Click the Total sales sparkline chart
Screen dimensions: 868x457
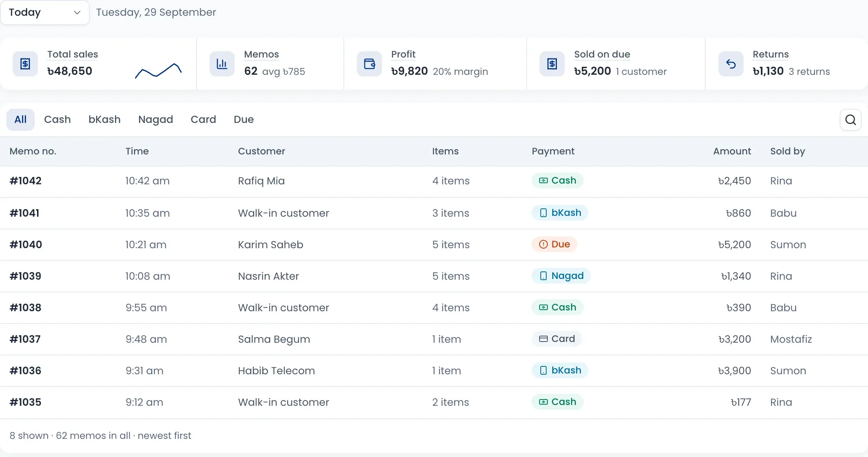158,71
